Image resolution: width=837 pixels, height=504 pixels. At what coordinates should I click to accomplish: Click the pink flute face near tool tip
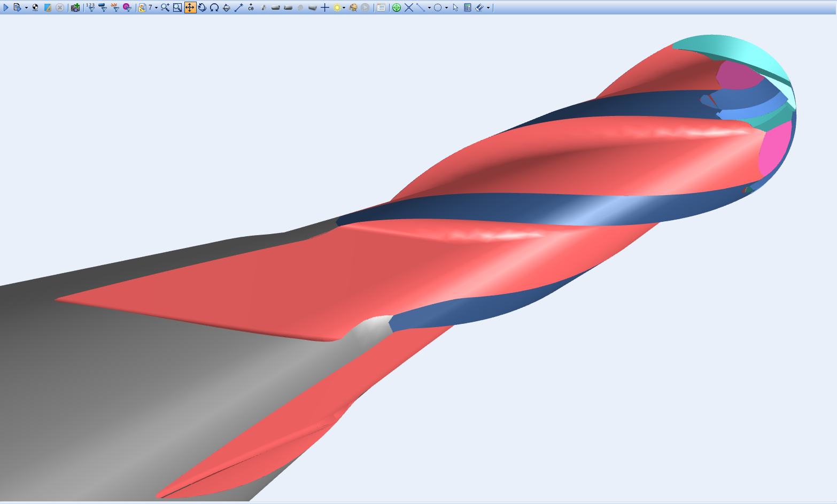[x=776, y=149]
